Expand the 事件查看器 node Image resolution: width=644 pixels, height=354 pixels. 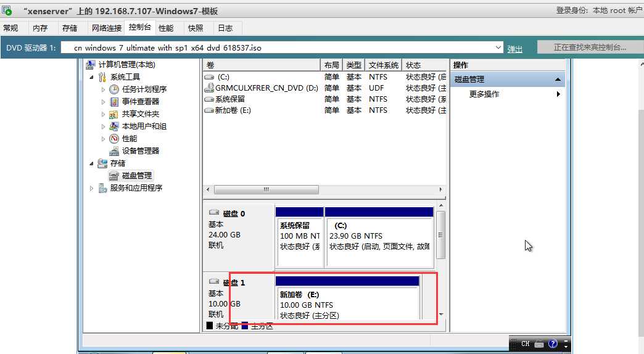(103, 102)
